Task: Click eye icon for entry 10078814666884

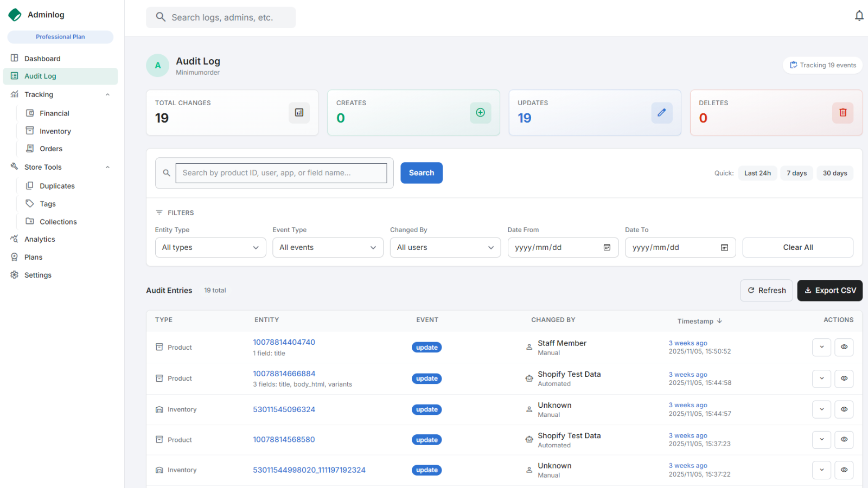Action: tap(844, 378)
